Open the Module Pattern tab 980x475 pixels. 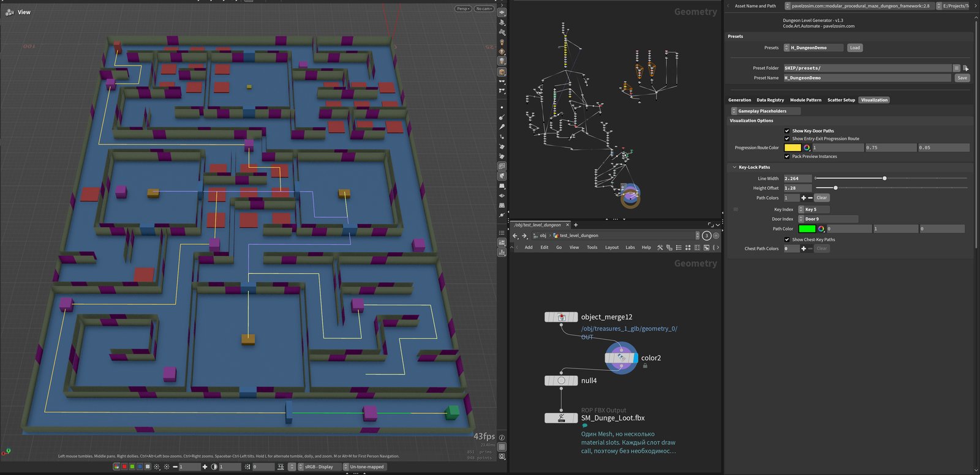pos(805,100)
